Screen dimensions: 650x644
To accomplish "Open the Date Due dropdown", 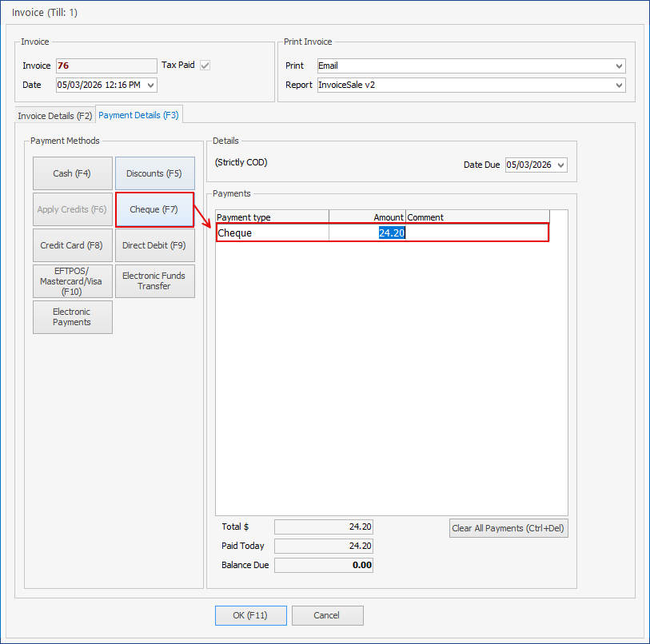I will point(561,165).
